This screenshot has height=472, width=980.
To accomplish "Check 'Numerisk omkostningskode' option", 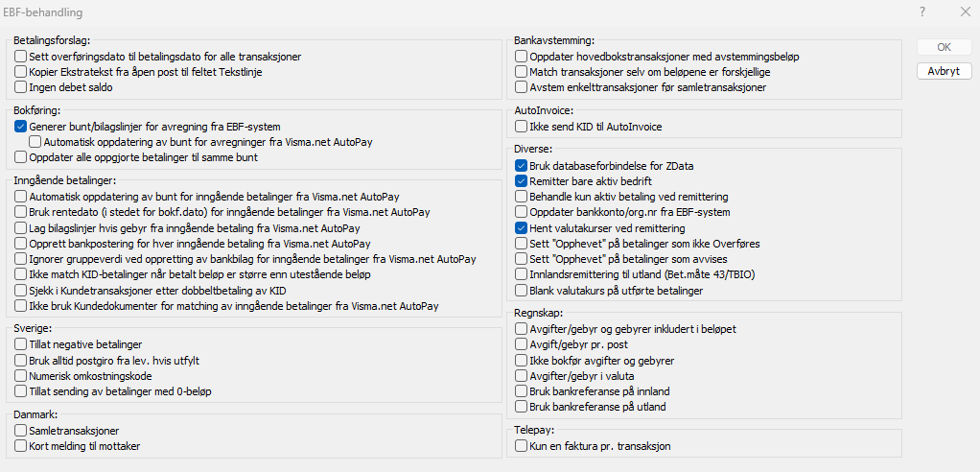I will 22,376.
